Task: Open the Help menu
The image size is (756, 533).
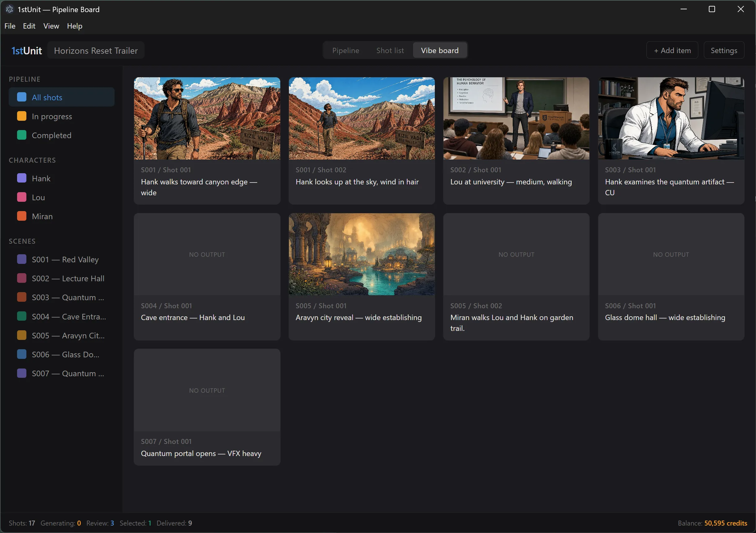Action: point(74,26)
